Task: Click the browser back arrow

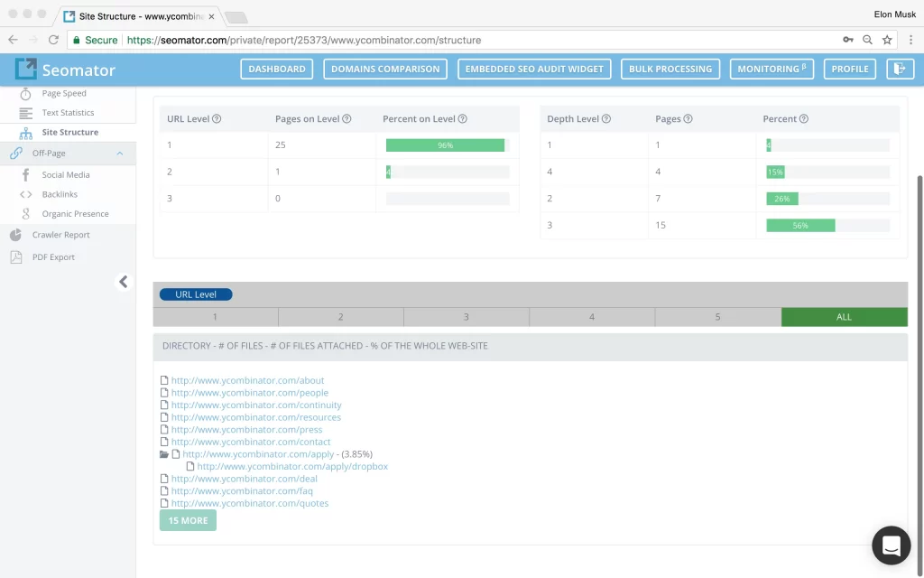Action: (x=13, y=40)
